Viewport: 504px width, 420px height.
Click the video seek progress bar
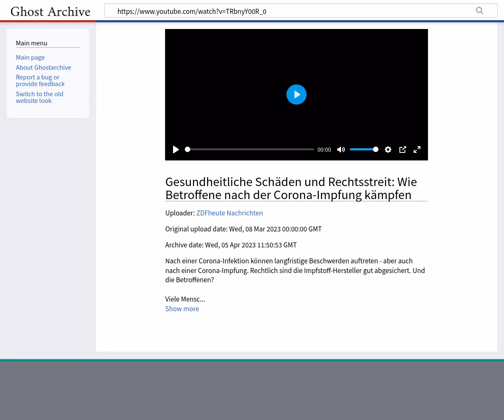pyautogui.click(x=249, y=150)
